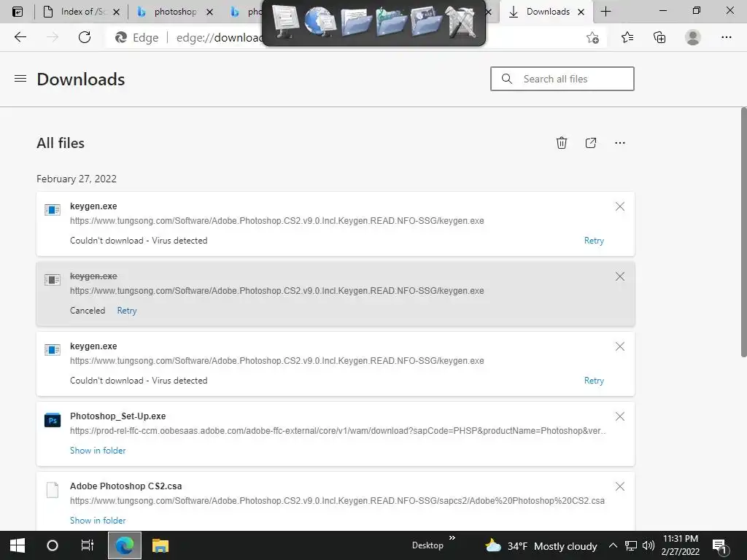This screenshot has width=747, height=560.
Task: Open the Windows Start menu
Action: 18,545
